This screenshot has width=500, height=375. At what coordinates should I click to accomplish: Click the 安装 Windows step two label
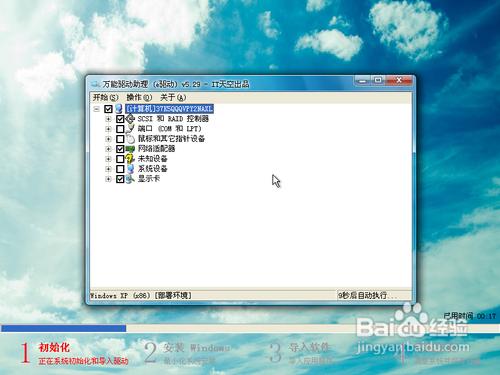[x=196, y=348]
